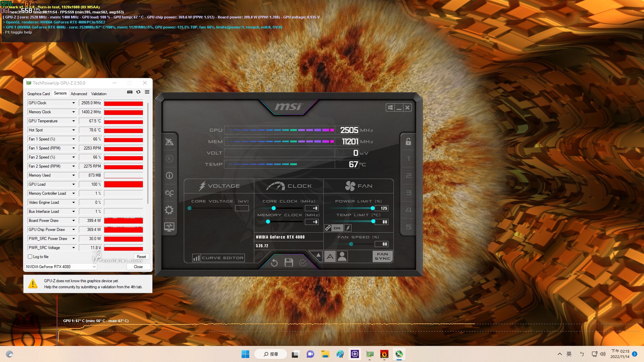Image resolution: width=644 pixels, height=362 pixels.
Task: Switch to the Validation tab
Action: pos(99,94)
